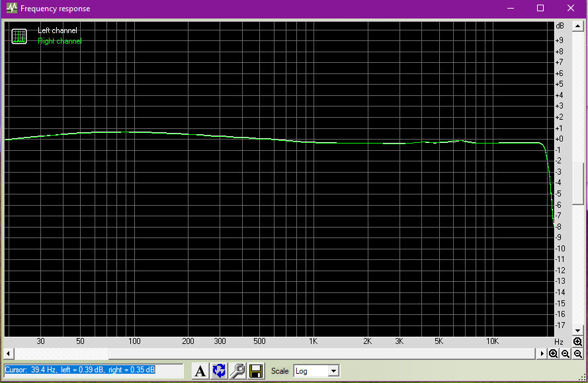
Task: Minimize the Frequency response window
Action: (511, 8)
